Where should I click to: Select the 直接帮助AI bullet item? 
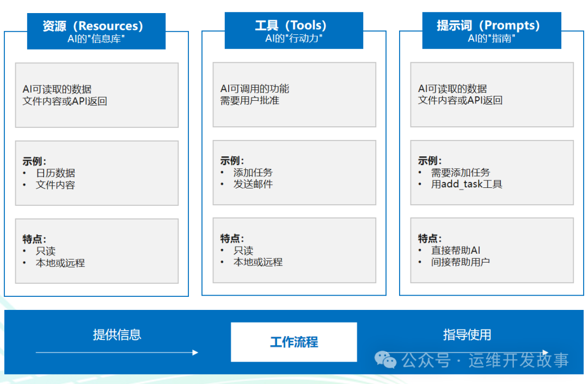456,251
